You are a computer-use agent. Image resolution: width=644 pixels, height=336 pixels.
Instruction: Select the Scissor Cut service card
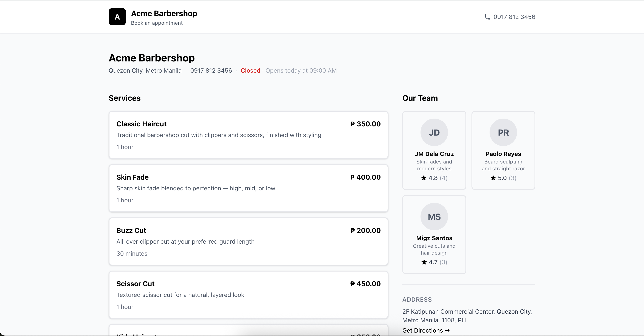click(x=248, y=295)
